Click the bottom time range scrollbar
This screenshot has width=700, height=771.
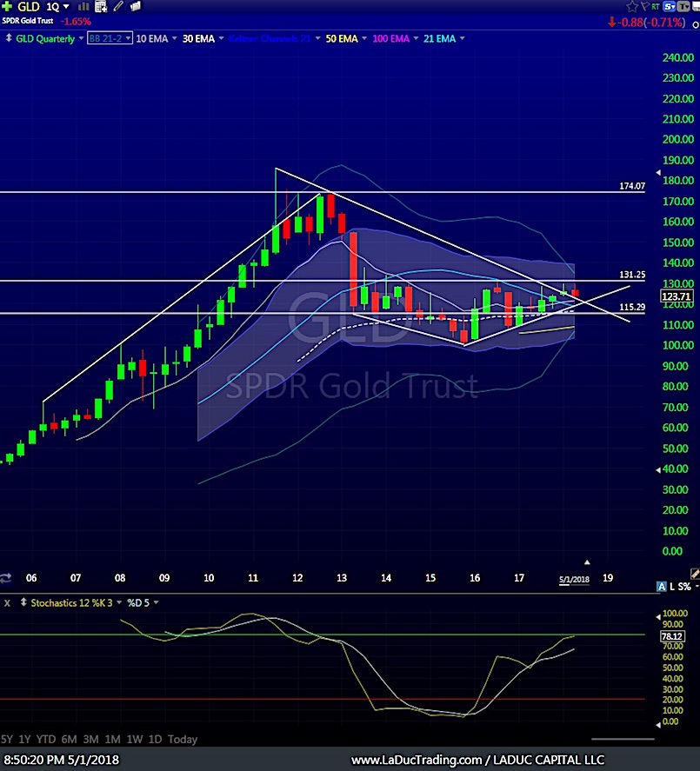tap(623, 739)
